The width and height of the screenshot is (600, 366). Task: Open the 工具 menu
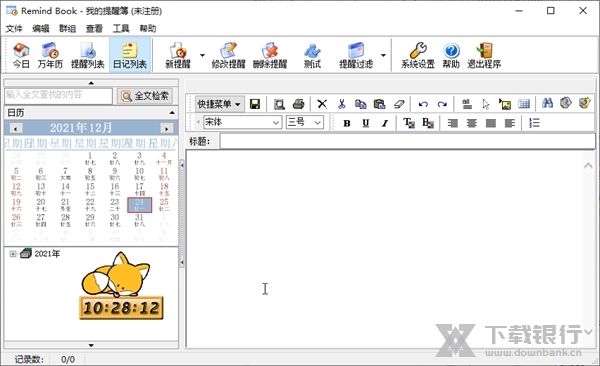click(121, 29)
